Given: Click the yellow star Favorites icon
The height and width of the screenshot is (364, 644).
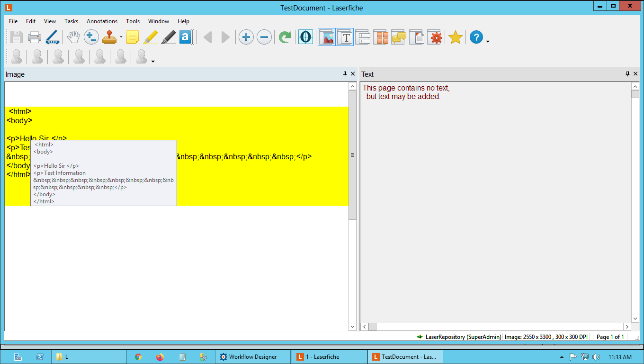Looking at the screenshot, I should point(455,37).
